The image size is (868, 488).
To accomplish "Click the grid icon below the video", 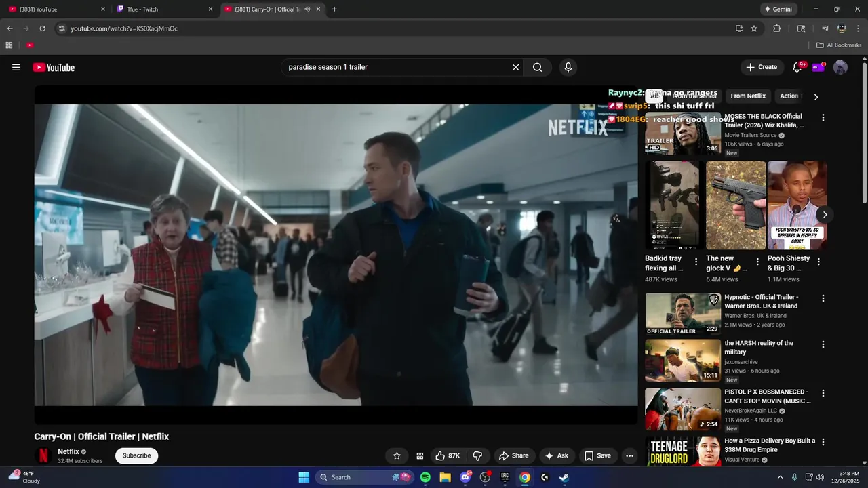I will pyautogui.click(x=420, y=455).
